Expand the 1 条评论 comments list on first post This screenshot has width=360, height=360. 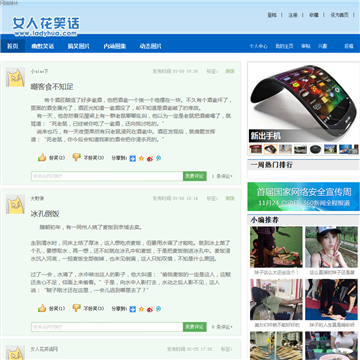[x=222, y=176]
